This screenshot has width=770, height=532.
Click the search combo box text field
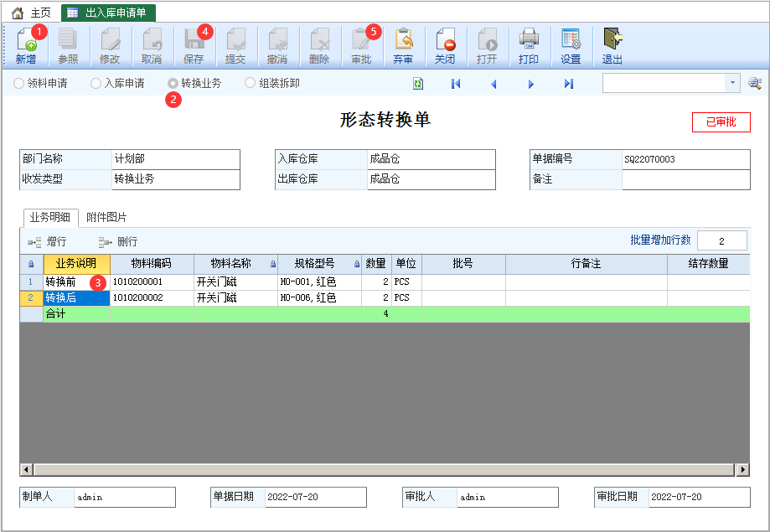click(x=664, y=83)
